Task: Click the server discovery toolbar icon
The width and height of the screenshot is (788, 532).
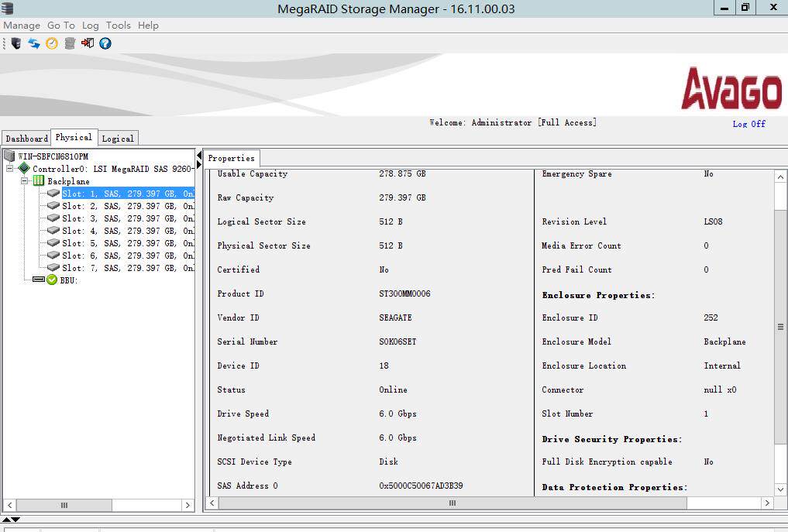Action: (16, 43)
